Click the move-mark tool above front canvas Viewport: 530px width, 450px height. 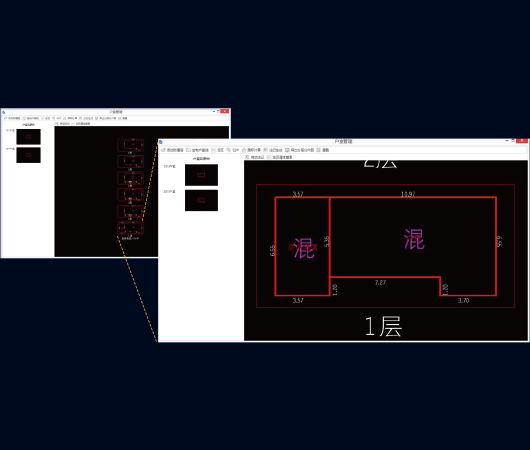pyautogui.click(x=255, y=157)
